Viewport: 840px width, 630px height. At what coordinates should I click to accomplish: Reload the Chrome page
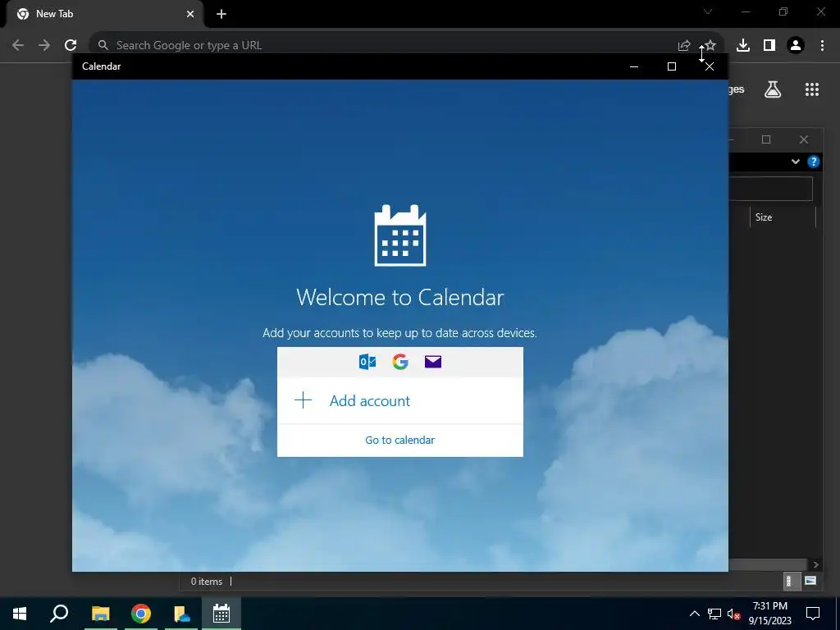tap(71, 45)
